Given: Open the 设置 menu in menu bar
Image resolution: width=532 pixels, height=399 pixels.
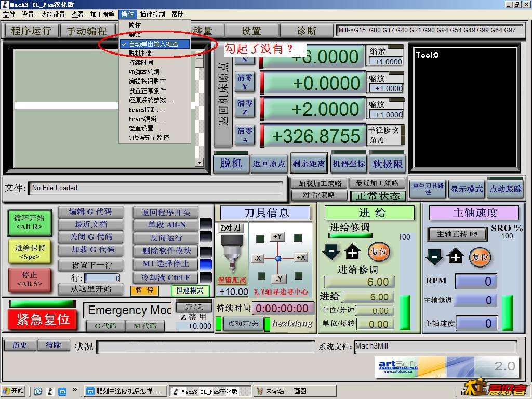Looking at the screenshot, I should click(x=28, y=14).
